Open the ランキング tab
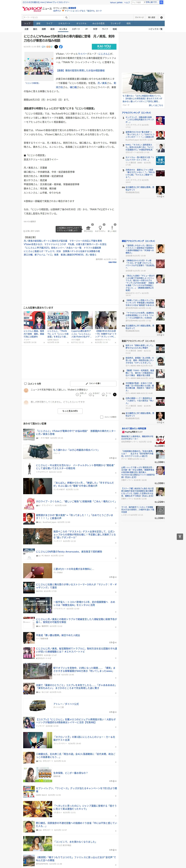 coord(115,24)
